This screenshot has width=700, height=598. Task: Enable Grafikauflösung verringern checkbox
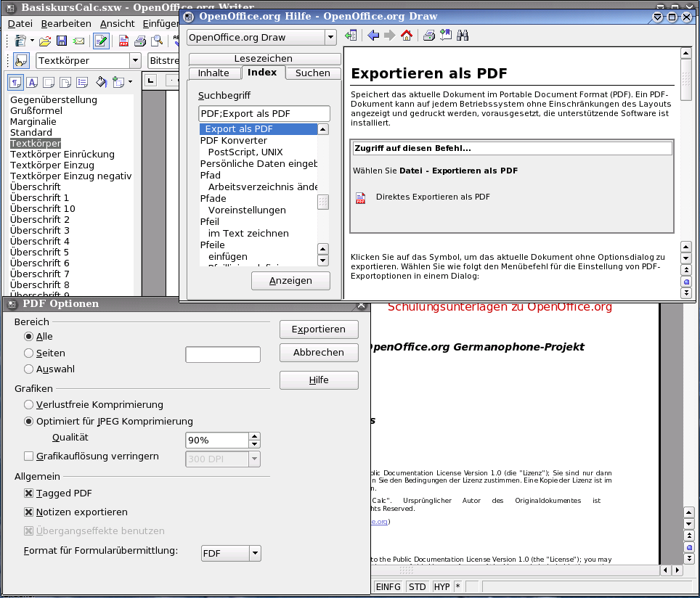pos(29,457)
